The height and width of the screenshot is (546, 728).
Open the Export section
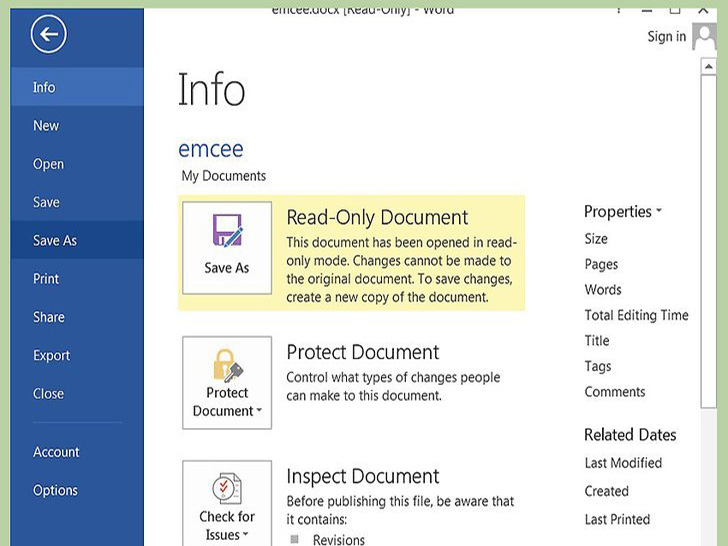pos(77,355)
